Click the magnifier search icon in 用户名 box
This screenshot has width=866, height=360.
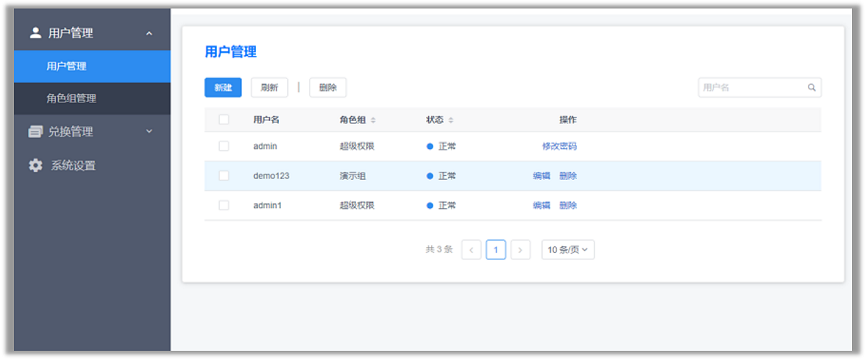point(811,87)
